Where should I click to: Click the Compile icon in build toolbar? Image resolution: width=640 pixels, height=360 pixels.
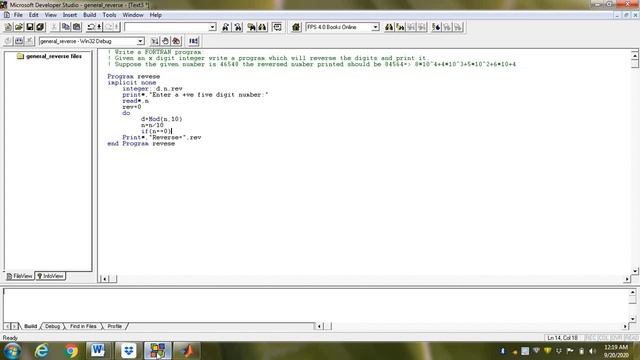tap(8, 41)
